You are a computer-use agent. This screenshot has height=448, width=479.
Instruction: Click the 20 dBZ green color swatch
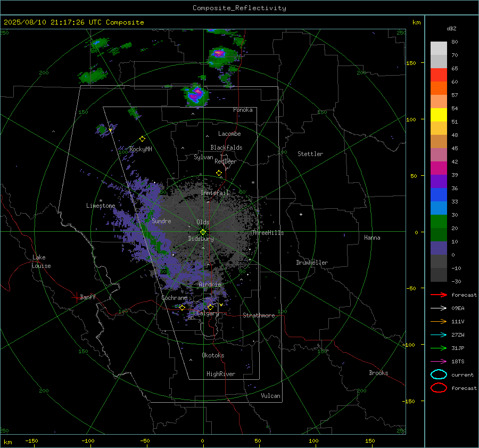[x=439, y=222]
